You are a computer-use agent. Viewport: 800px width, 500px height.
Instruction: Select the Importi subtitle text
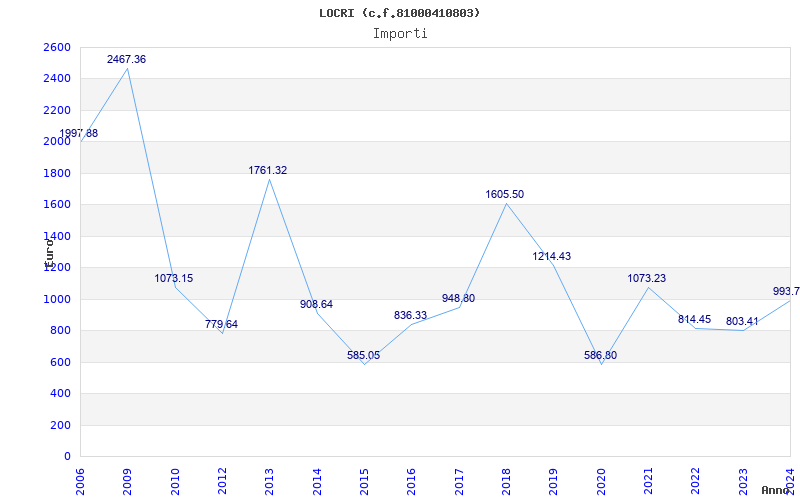[x=400, y=34]
